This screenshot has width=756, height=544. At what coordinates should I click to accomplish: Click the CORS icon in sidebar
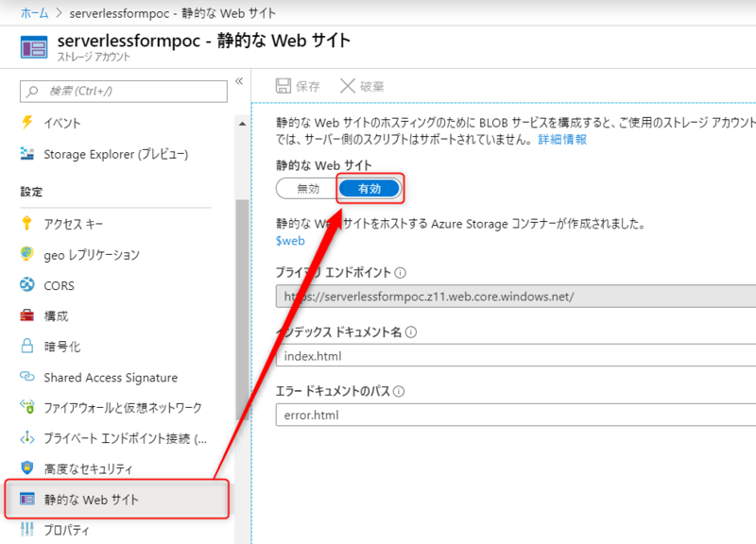pos(27,285)
